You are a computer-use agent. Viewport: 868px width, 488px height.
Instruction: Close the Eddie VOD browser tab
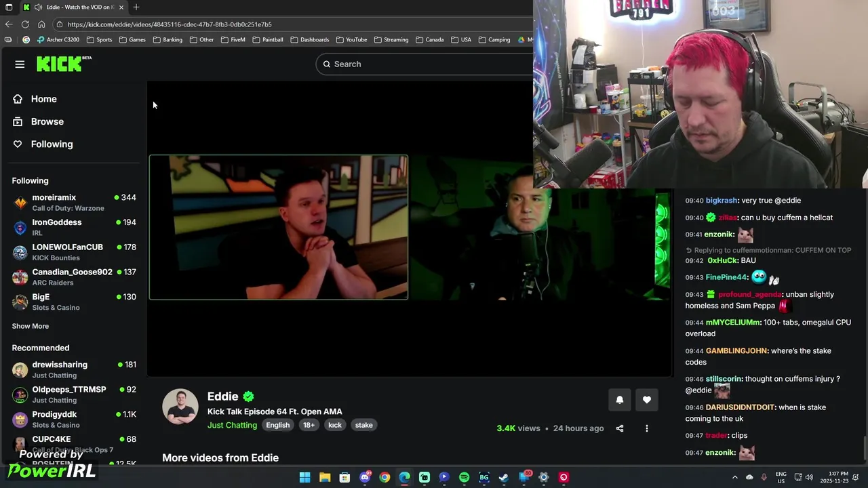click(x=121, y=7)
